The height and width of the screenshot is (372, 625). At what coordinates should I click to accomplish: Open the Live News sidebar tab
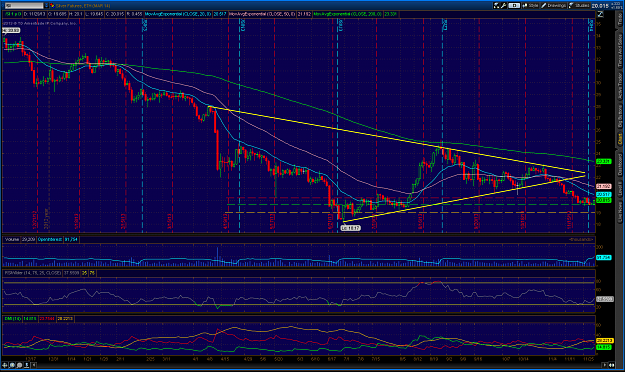pyautogui.click(x=620, y=211)
